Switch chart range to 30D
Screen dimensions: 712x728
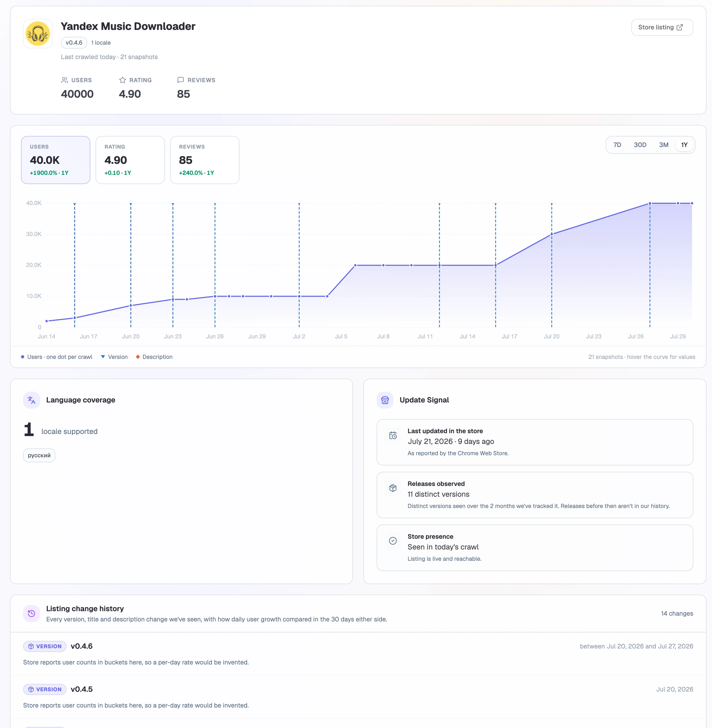[x=640, y=145]
